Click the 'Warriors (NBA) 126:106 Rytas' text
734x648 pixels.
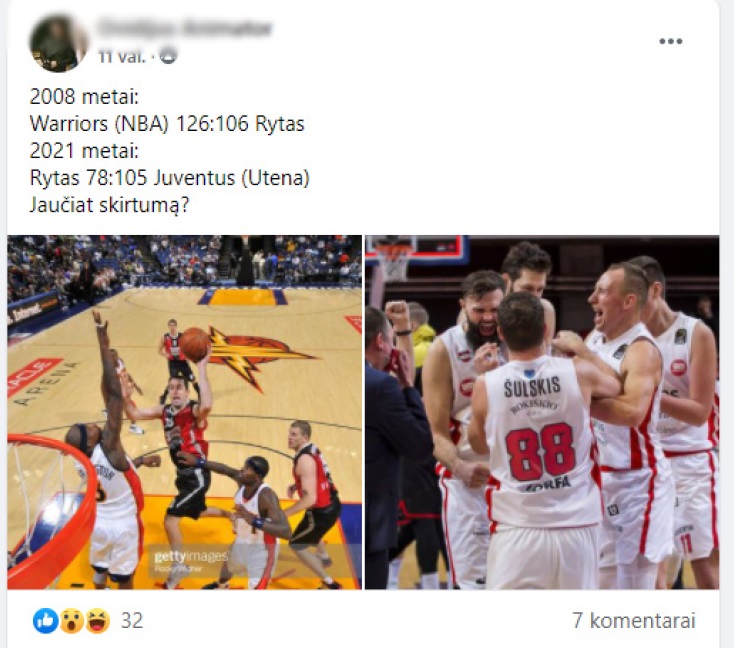click(167, 124)
